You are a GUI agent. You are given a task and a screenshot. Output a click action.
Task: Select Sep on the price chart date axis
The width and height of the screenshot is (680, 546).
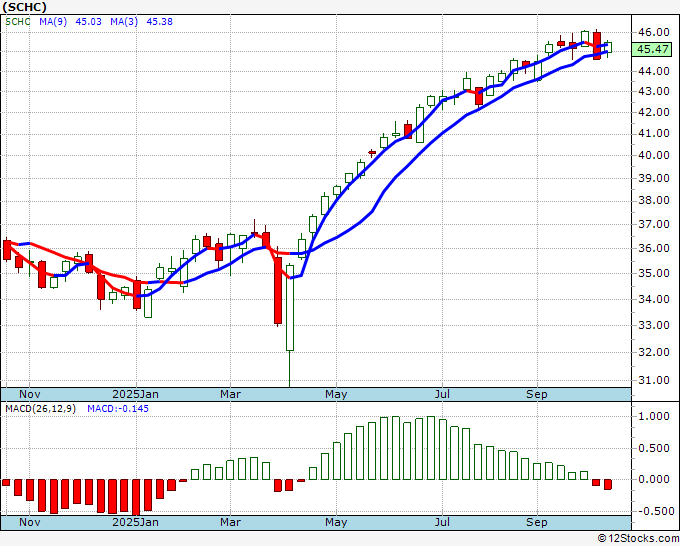(536, 394)
